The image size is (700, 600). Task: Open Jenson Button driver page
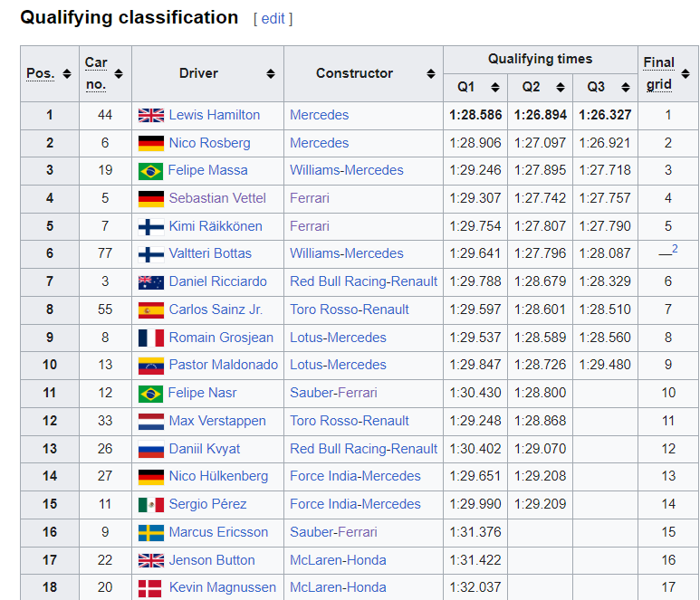click(x=212, y=561)
